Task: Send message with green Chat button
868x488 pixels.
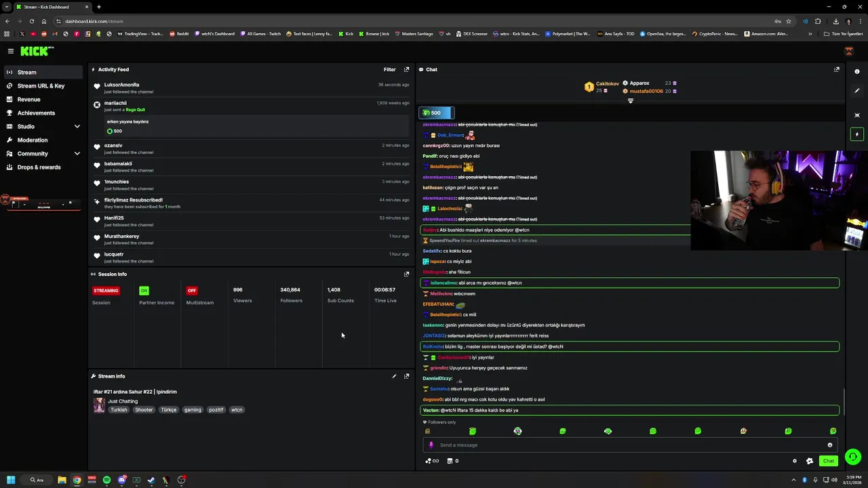Action: coord(828,461)
